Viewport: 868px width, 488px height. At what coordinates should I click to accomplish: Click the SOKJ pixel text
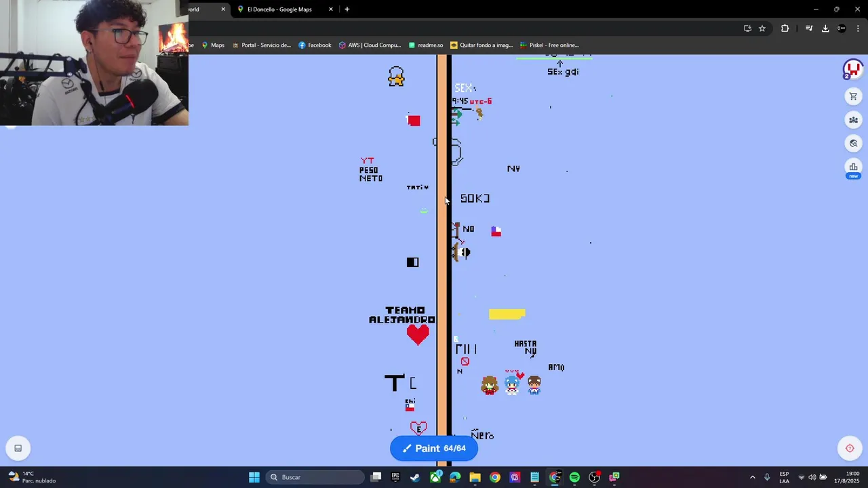tap(475, 199)
